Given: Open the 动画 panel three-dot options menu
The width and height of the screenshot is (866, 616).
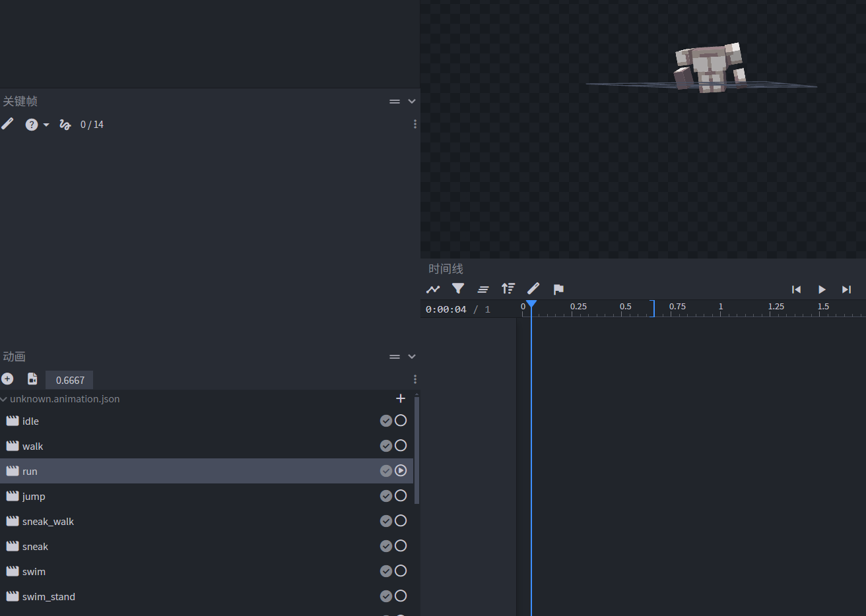Looking at the screenshot, I should coord(415,379).
